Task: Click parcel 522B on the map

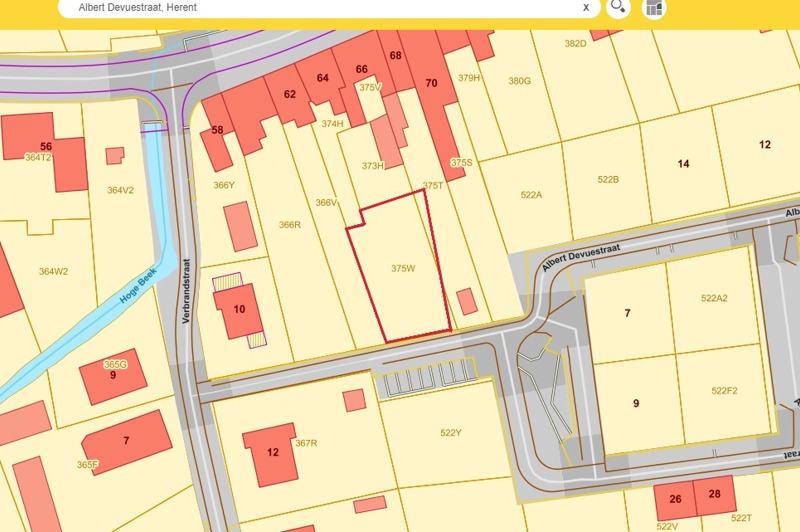Action: pyautogui.click(x=608, y=180)
